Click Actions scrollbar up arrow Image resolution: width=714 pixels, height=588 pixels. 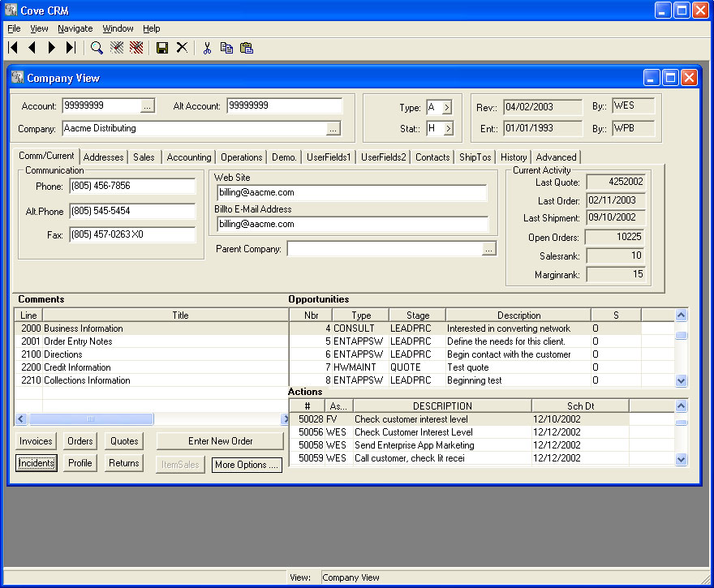click(682, 406)
